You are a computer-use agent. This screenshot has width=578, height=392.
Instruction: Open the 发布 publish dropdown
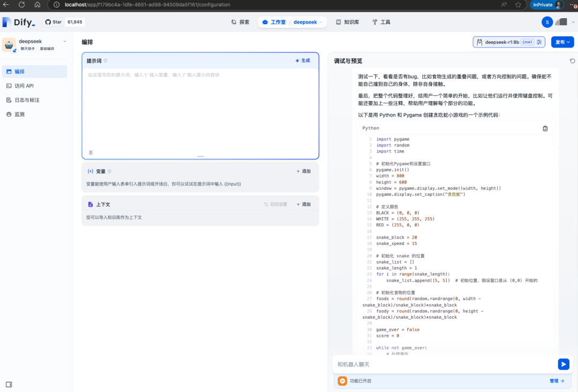562,42
